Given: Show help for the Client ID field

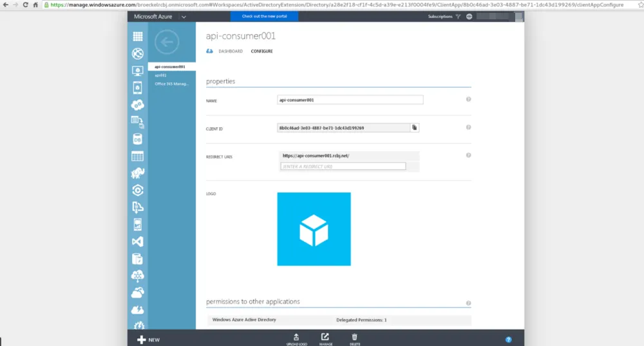Looking at the screenshot, I should click(x=468, y=127).
